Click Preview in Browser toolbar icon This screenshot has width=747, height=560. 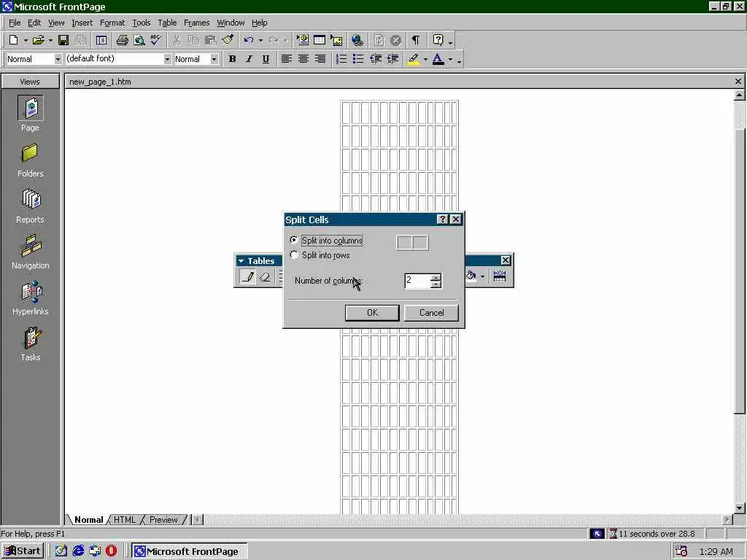click(139, 41)
